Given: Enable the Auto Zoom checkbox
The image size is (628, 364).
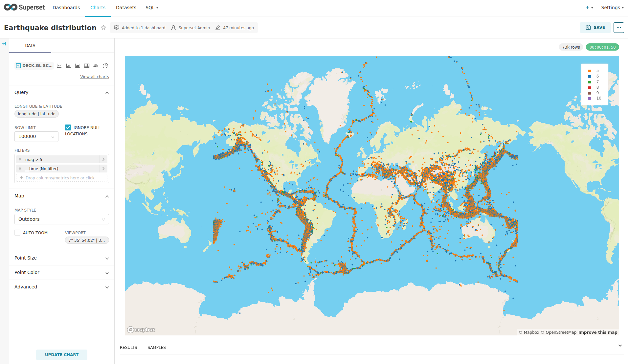Looking at the screenshot, I should (x=17, y=233).
